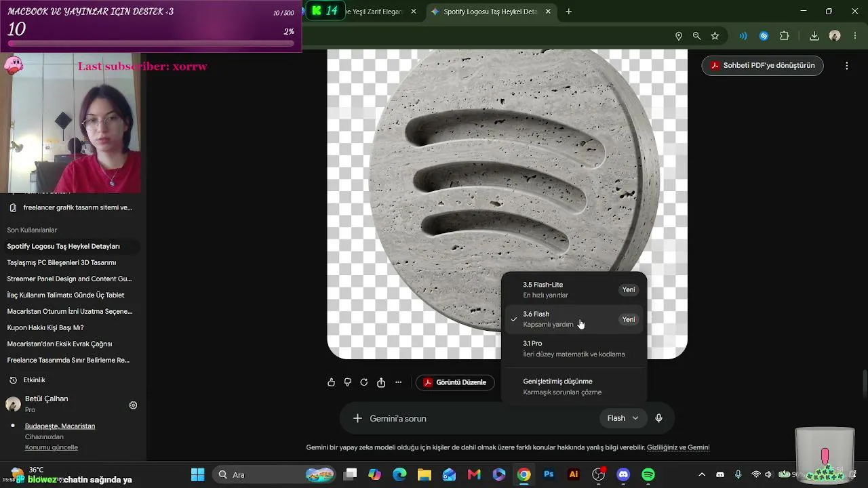Screen dimensions: 868x488
Task: Launch Photoshop from the taskbar
Action: click(x=549, y=474)
